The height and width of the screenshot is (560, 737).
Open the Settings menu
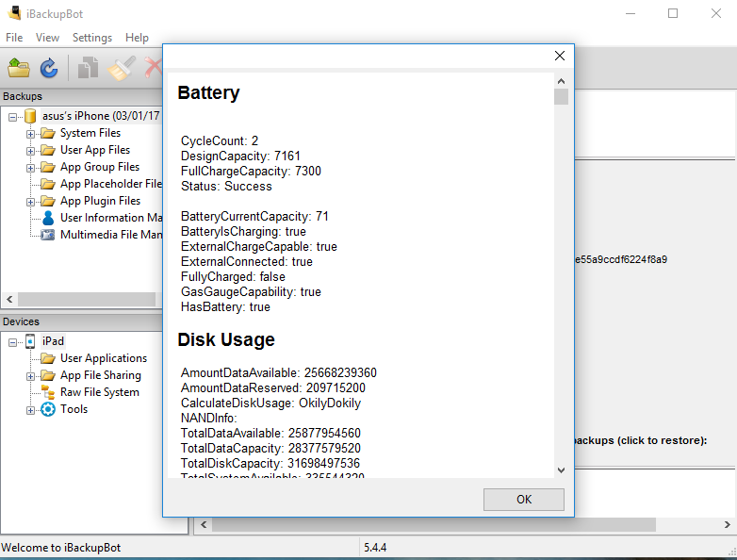click(x=92, y=38)
